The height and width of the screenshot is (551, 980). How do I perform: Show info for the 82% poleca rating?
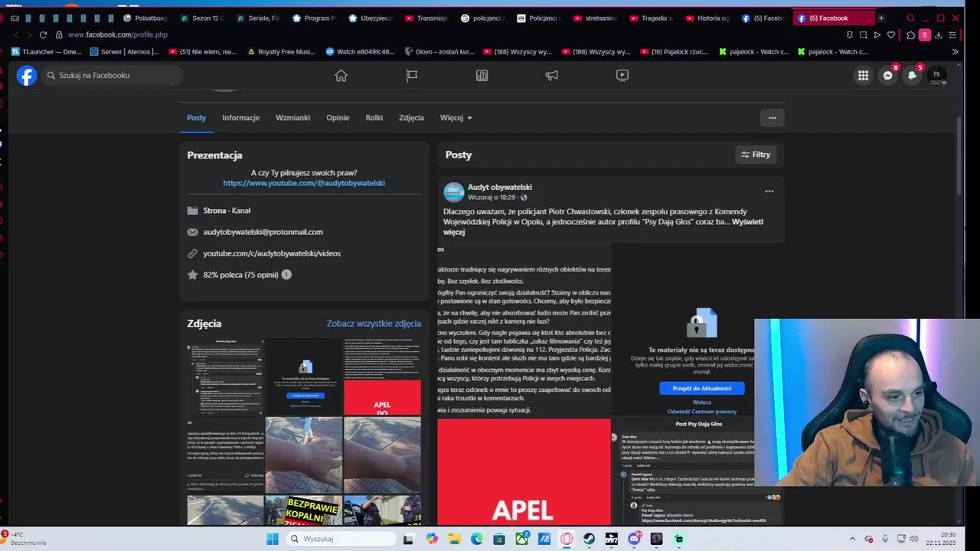(286, 275)
